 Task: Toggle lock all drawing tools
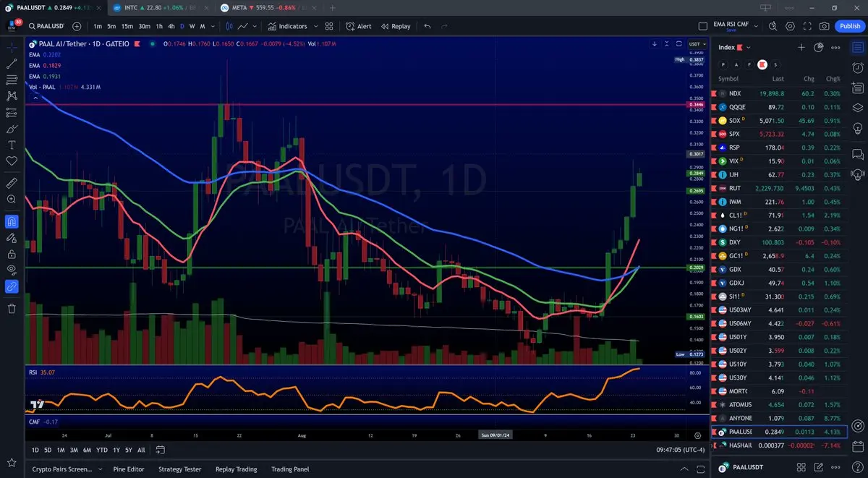click(x=12, y=254)
